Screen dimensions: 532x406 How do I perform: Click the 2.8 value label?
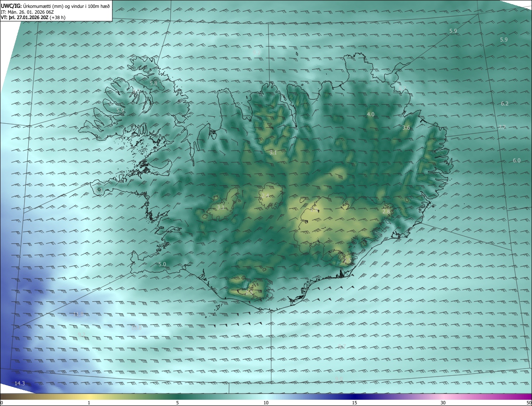click(x=386, y=212)
